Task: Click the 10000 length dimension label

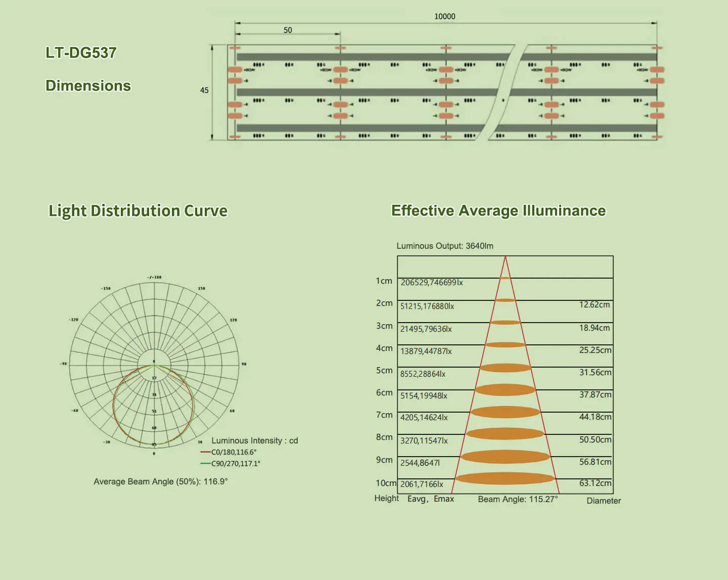Action: pos(445,16)
